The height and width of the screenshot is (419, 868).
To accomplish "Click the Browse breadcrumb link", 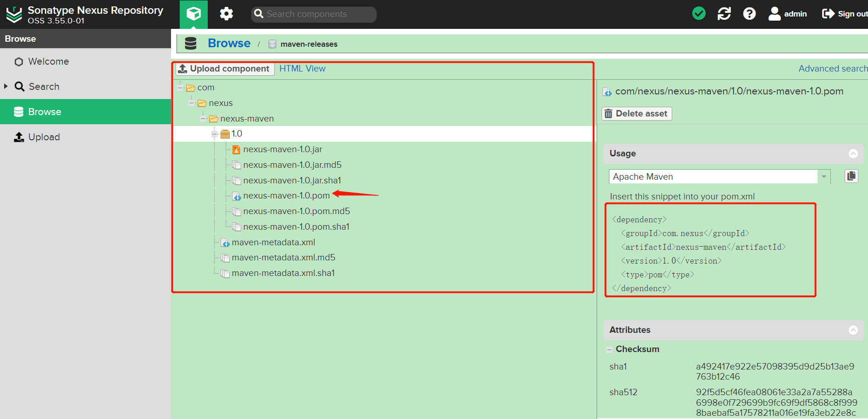I will (229, 43).
